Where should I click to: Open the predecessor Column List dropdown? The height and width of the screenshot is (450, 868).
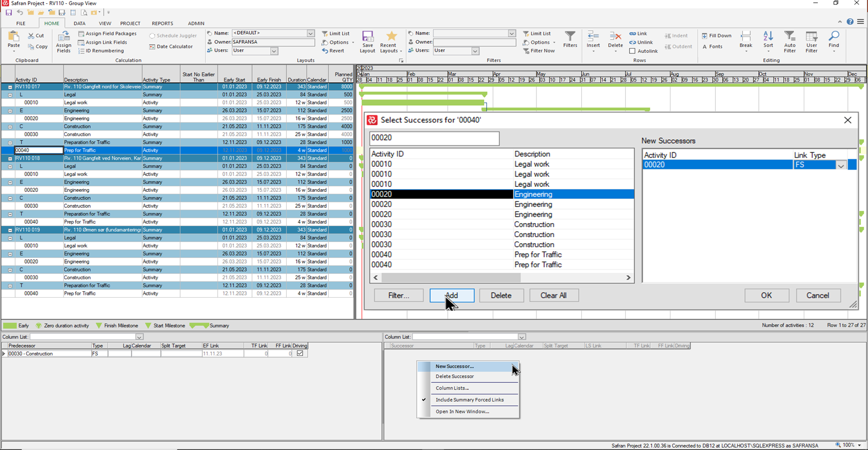(x=139, y=337)
